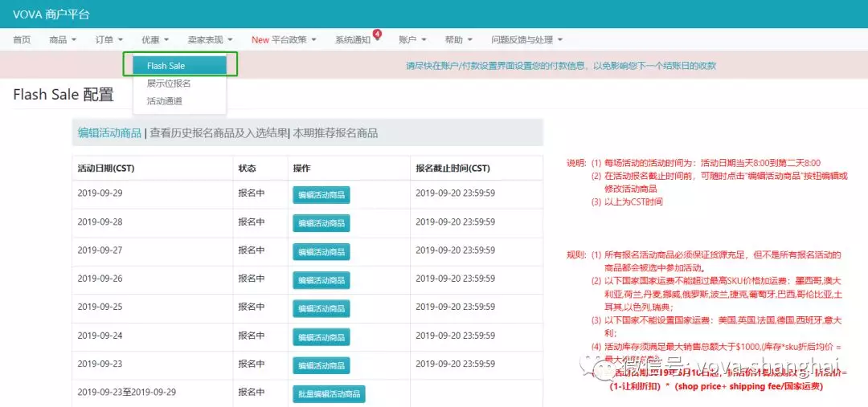868x407 pixels.
Task: Click 编辑活动商品 button for 2019-09-25
Action: [x=321, y=308]
